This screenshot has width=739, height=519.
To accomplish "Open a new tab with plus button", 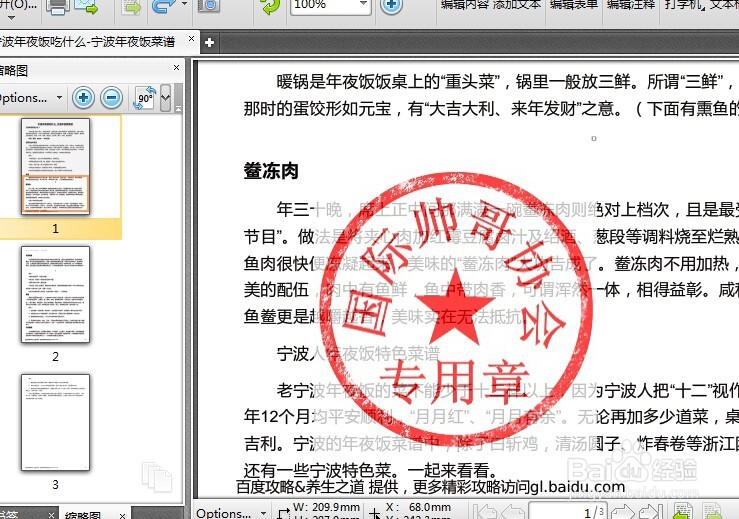I will point(209,43).
